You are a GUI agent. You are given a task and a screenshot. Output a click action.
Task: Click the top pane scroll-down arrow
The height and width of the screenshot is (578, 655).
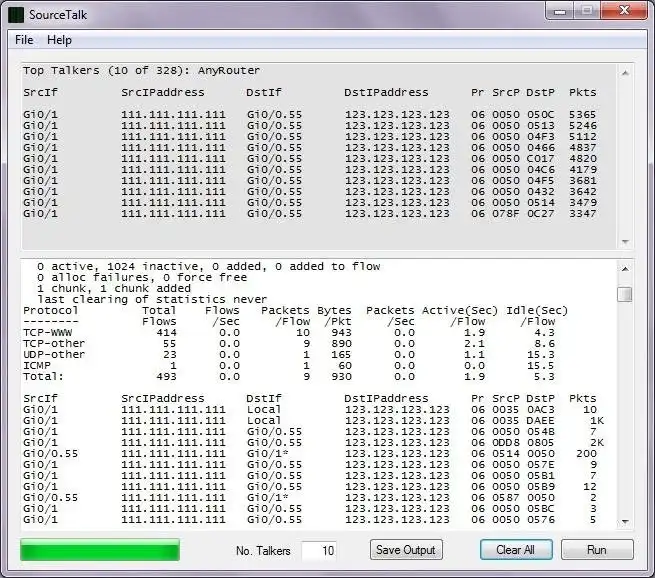[625, 242]
